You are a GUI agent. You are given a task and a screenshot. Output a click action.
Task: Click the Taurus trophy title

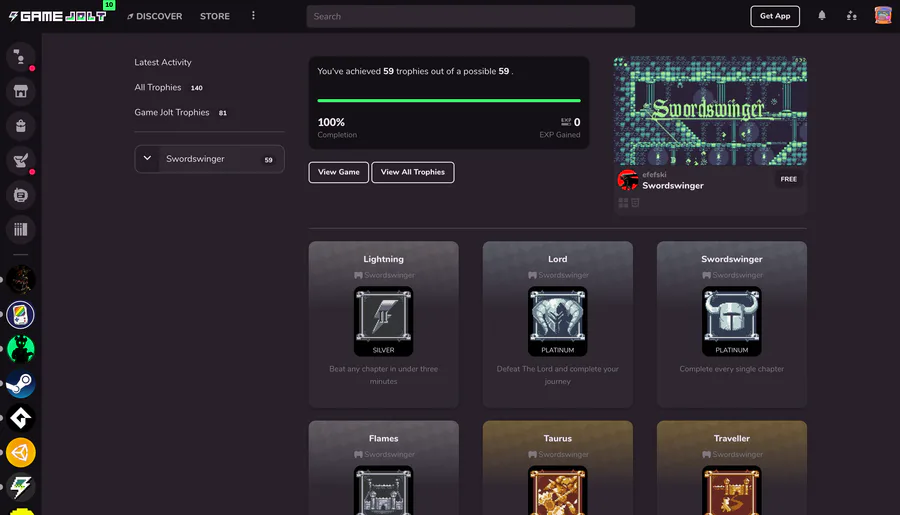click(557, 438)
